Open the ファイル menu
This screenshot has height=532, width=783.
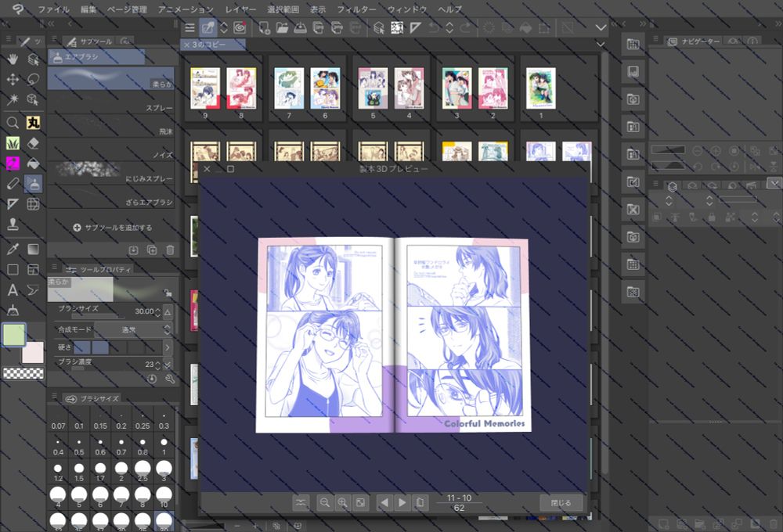point(53,9)
